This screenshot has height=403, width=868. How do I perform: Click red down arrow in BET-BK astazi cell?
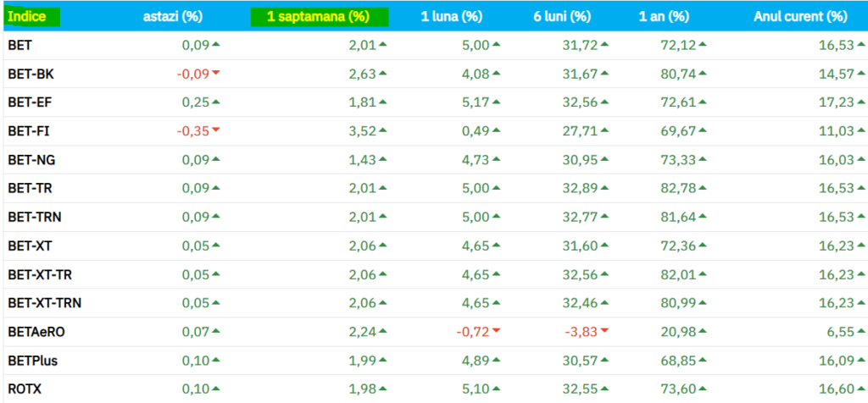pos(215,74)
